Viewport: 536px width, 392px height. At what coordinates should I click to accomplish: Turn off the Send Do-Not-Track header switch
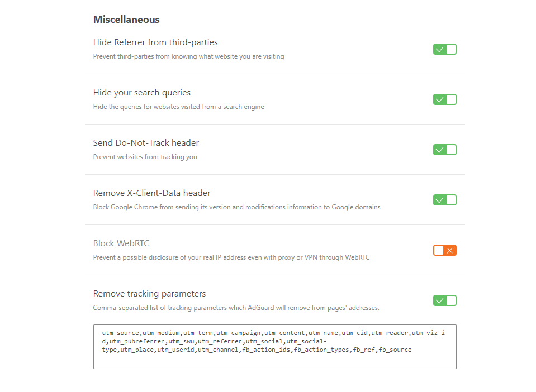[444, 150]
